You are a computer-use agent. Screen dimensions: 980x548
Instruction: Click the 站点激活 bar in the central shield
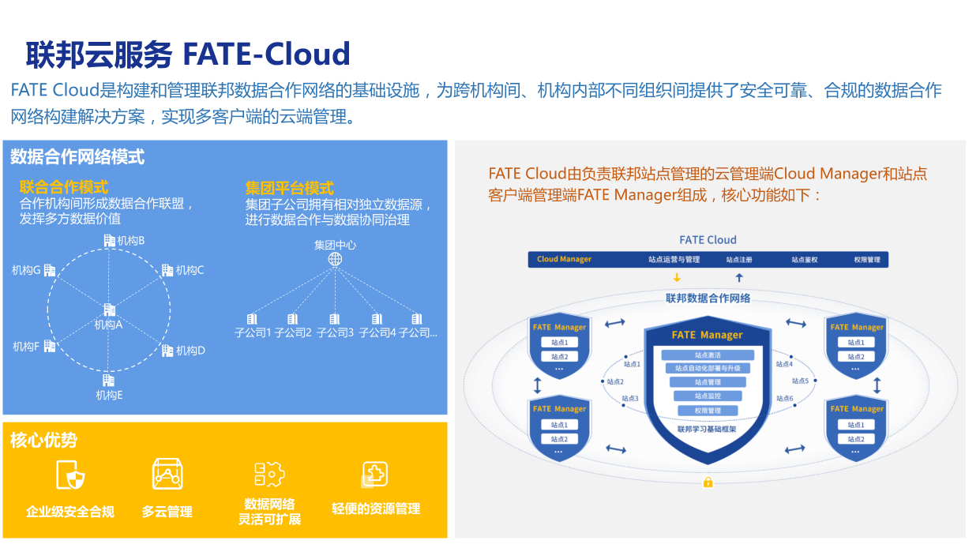point(708,355)
